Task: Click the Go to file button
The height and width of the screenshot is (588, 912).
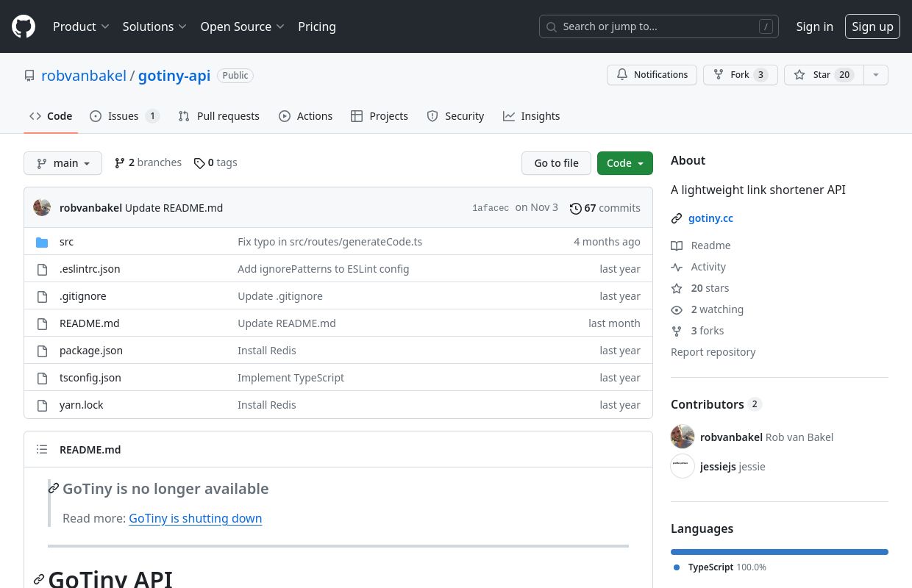Action: [x=556, y=163]
